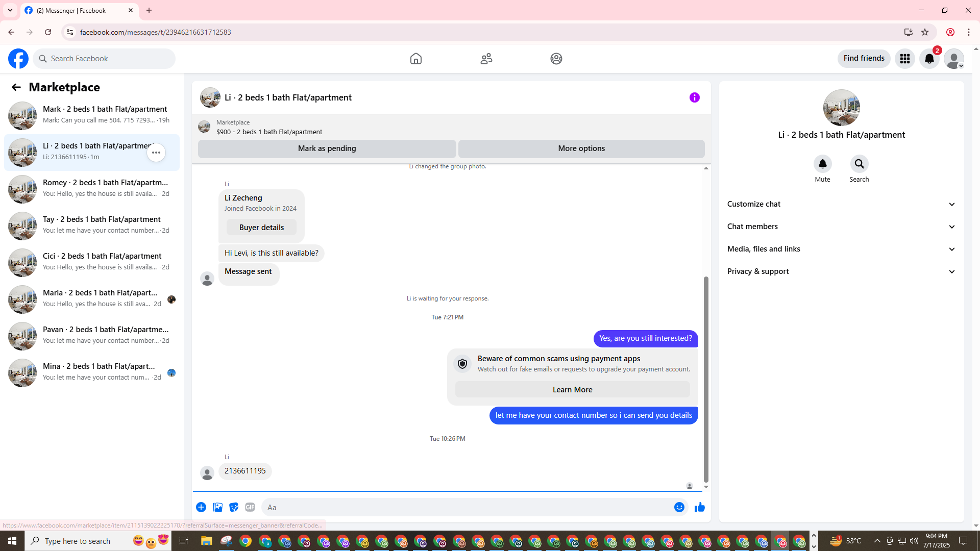Click the chat messages scrollbar

tap(706, 379)
